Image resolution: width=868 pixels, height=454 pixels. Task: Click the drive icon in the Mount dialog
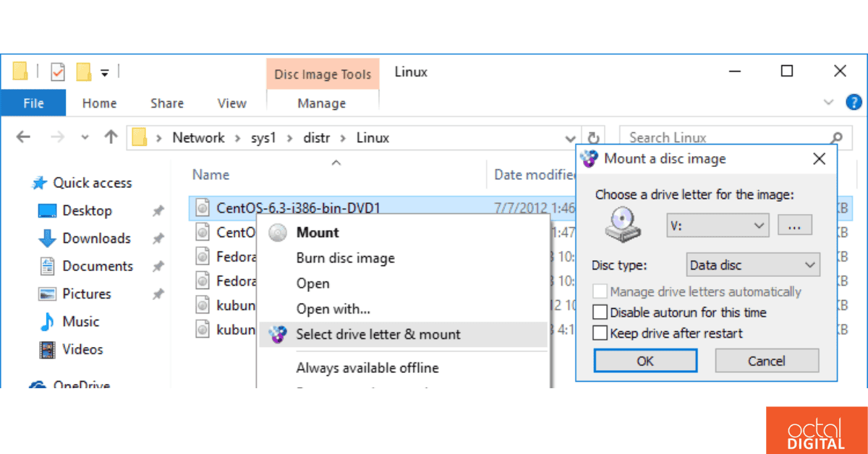(x=621, y=225)
